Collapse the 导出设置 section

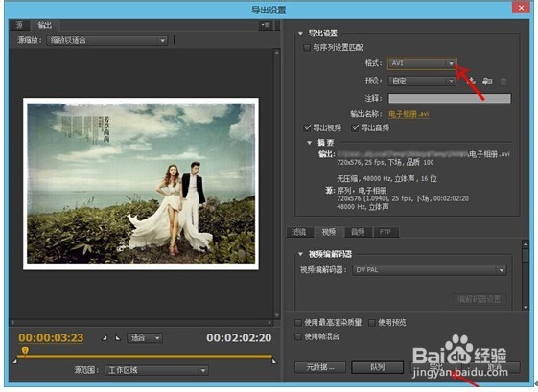(300, 34)
